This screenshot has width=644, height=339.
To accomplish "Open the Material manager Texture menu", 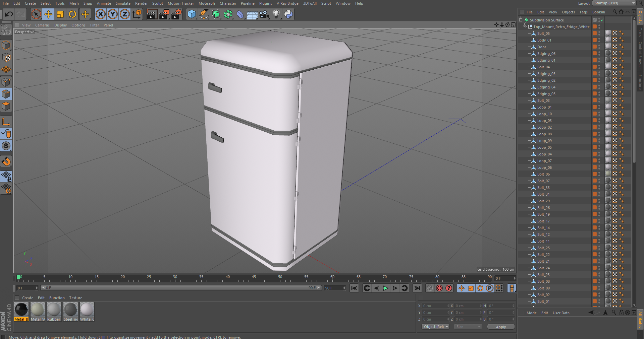I will [x=75, y=298].
